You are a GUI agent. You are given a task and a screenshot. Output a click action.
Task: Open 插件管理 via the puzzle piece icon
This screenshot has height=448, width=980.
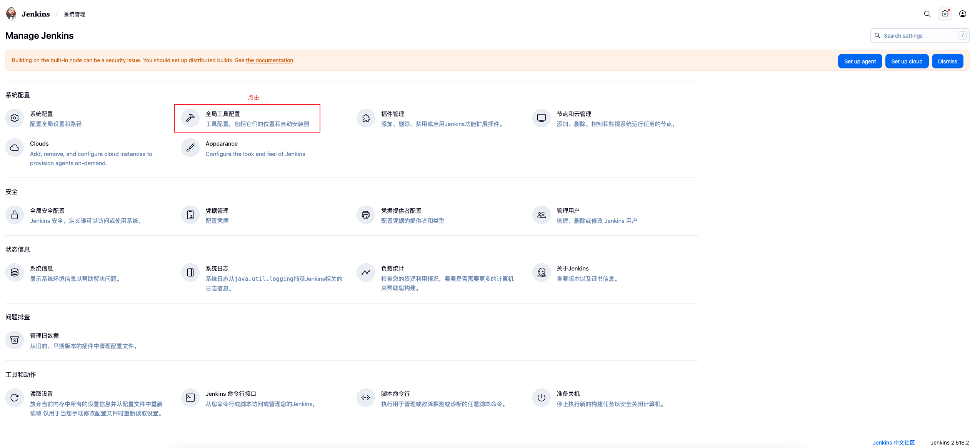tap(366, 118)
